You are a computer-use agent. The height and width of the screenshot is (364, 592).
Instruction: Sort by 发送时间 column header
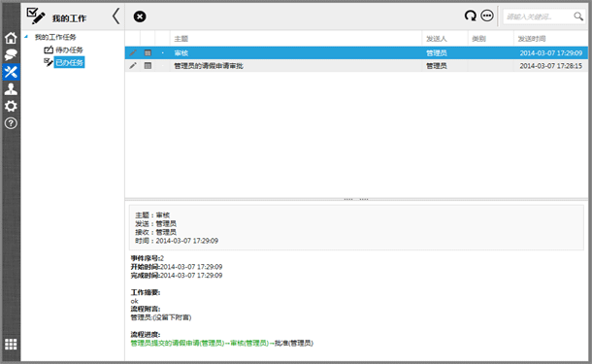532,39
